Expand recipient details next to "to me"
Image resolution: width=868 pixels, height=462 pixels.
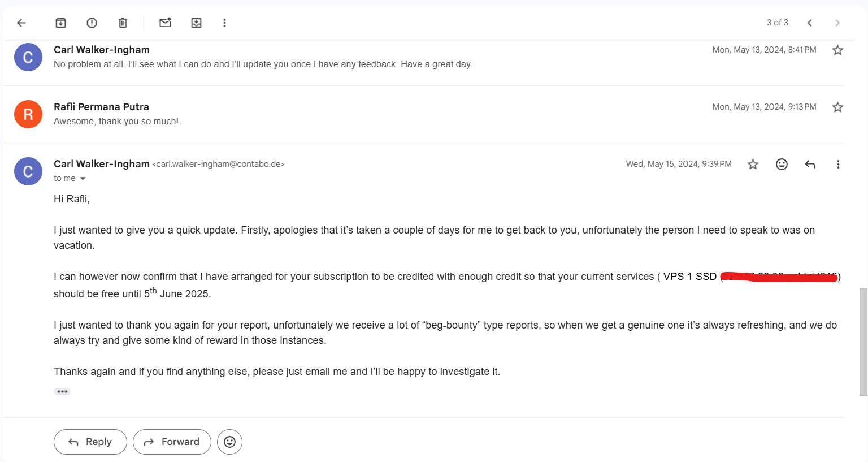[x=83, y=179]
